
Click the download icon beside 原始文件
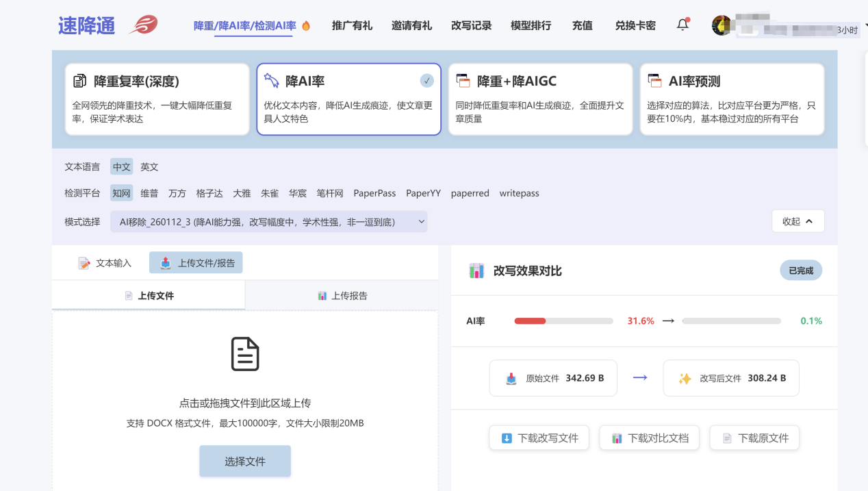[x=511, y=379]
